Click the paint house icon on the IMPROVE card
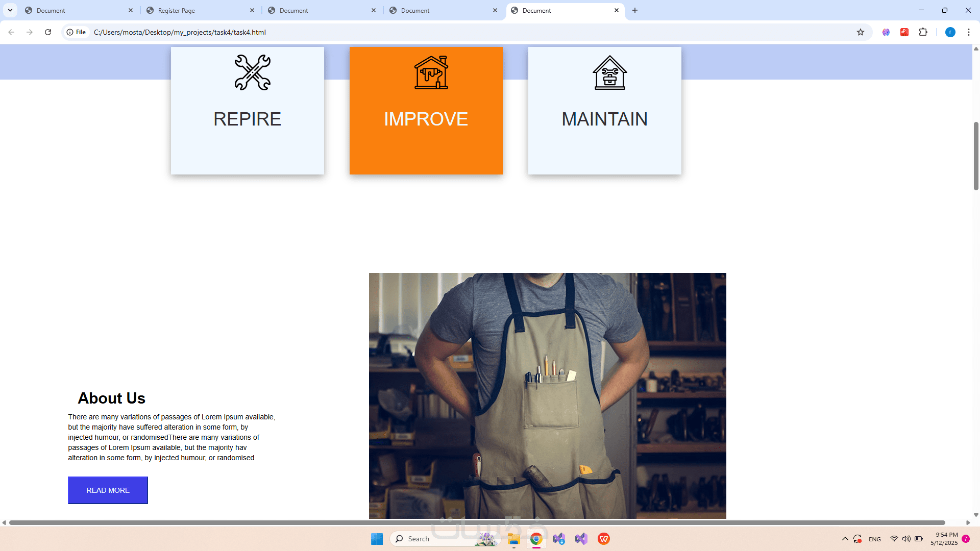This screenshot has width=980, height=551. click(431, 72)
